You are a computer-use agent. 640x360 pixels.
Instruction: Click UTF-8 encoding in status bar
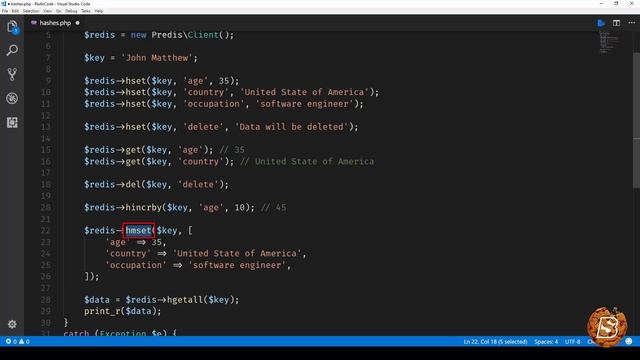click(572, 342)
